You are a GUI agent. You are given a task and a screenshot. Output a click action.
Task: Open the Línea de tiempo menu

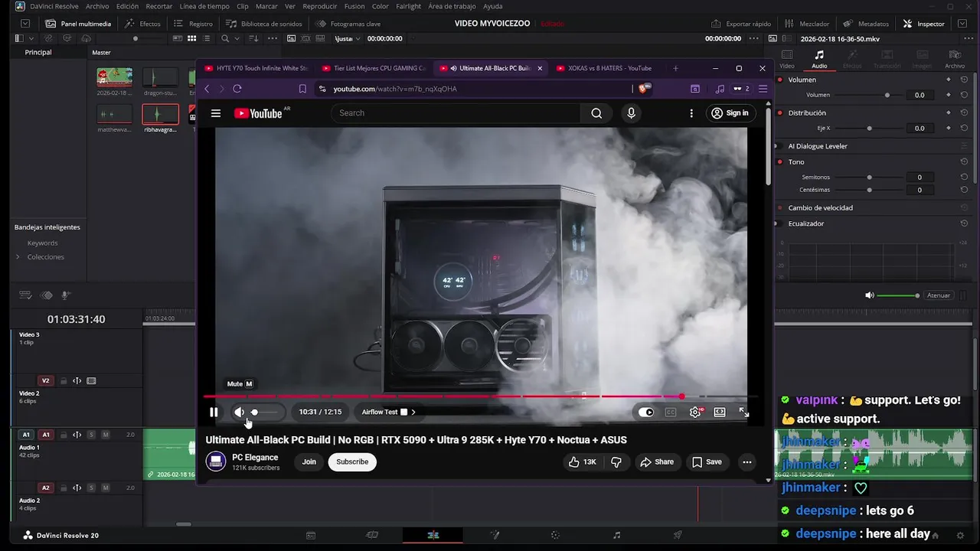[204, 6]
